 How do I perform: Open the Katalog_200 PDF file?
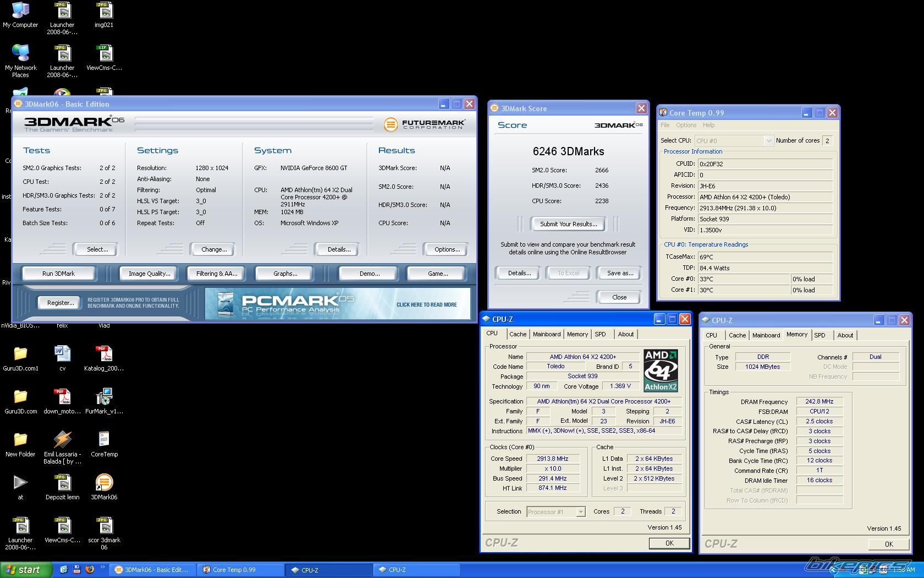(104, 358)
